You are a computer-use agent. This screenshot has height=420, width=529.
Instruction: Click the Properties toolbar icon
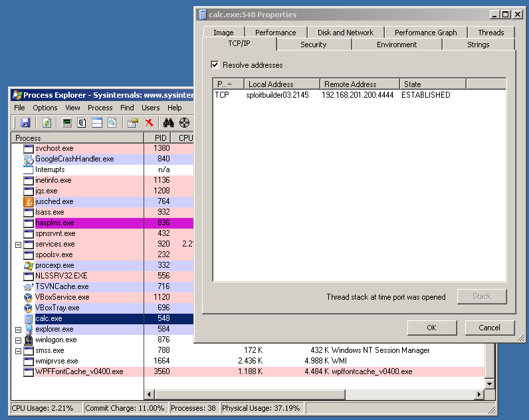click(133, 123)
